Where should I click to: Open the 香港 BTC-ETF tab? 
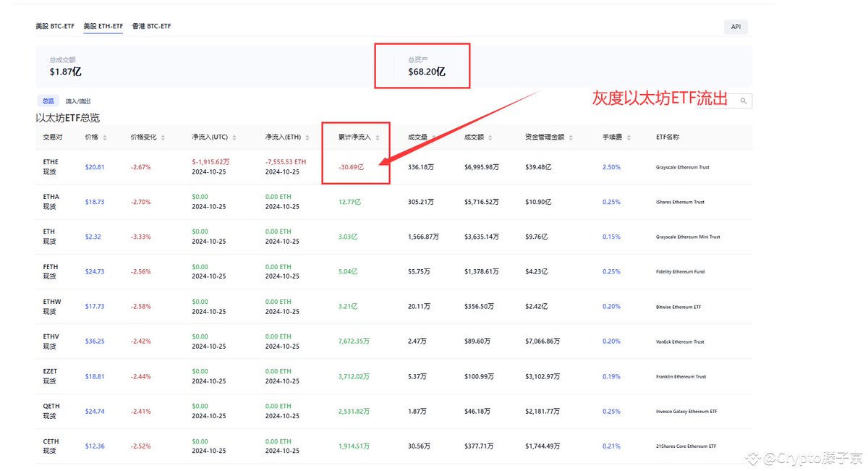tap(152, 27)
